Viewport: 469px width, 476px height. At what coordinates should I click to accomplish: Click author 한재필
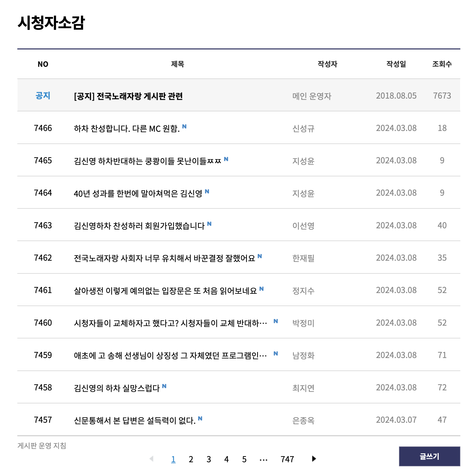[x=304, y=258]
